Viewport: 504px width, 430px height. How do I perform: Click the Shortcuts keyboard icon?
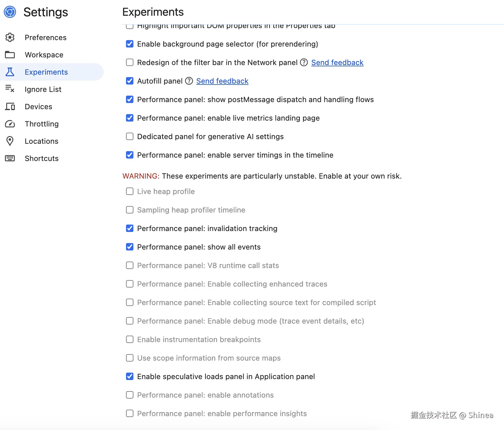[x=10, y=158]
